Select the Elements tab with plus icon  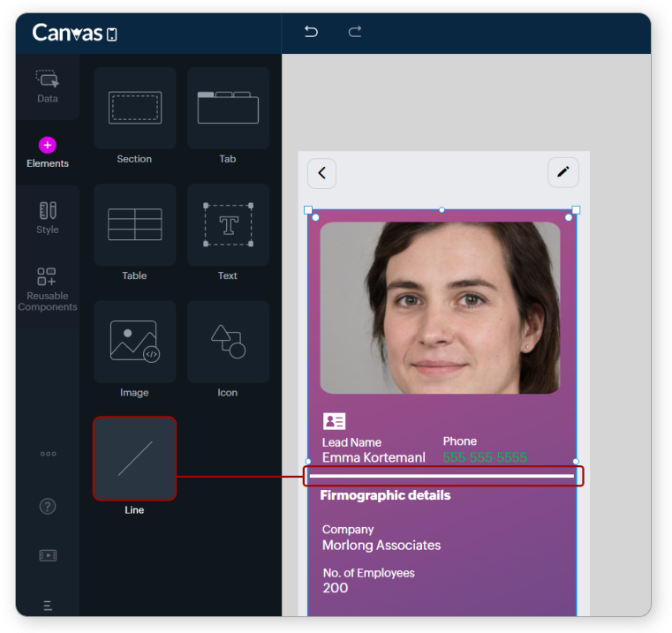pos(47,153)
